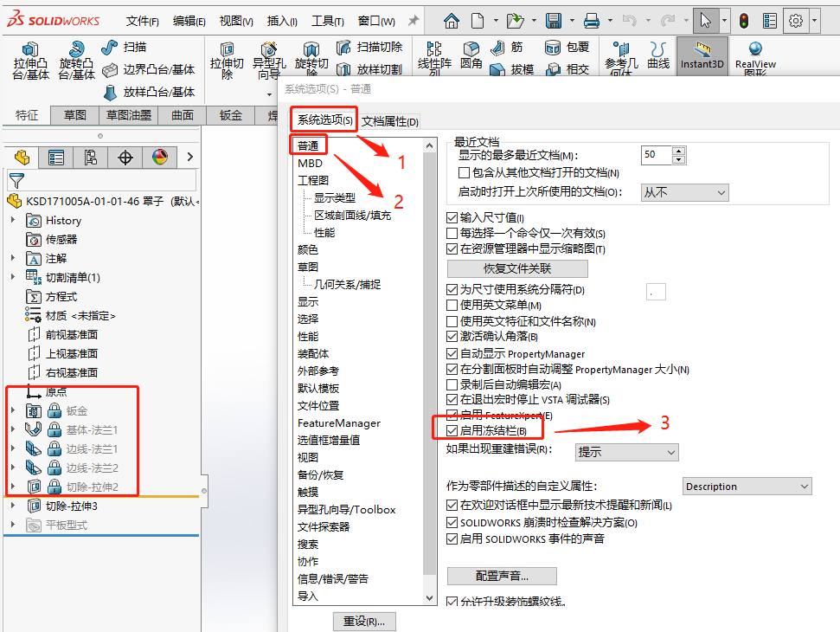This screenshot has height=632, width=840.
Task: Select the 拉伸凸台/基体 extrude tool
Action: point(31,61)
